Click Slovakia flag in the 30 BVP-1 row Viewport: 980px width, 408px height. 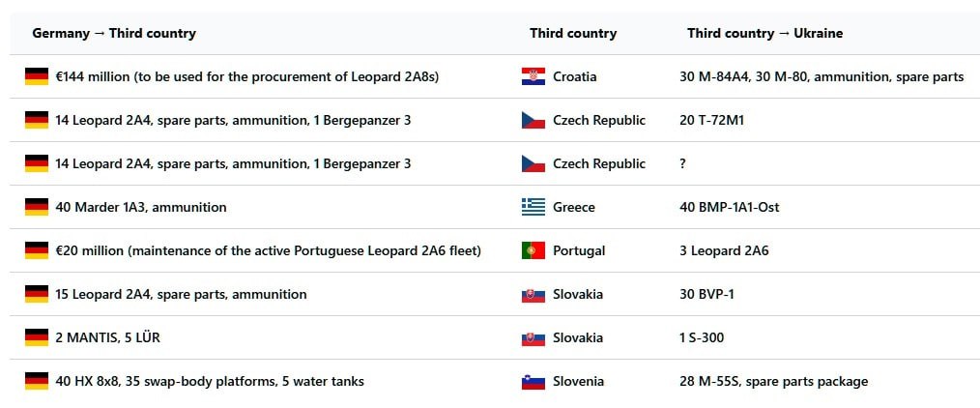coord(533,294)
